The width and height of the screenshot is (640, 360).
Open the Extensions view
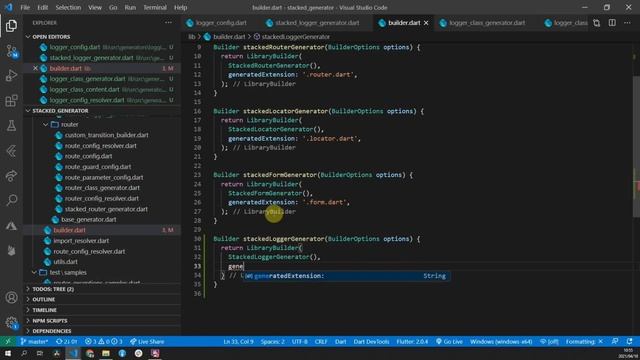click(11, 101)
